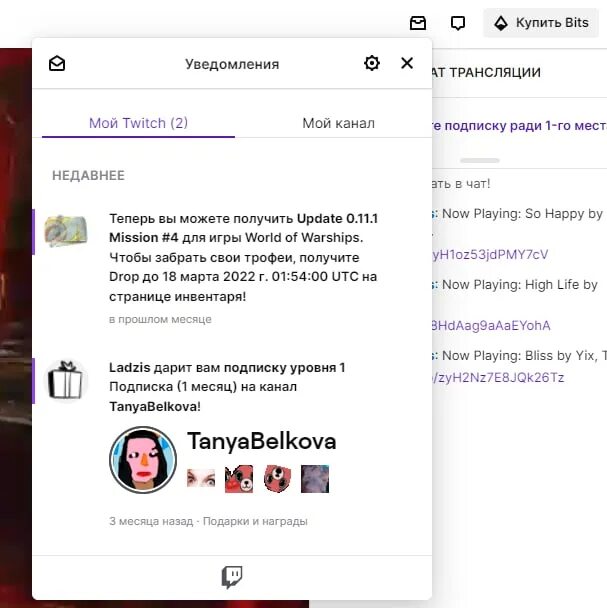The width and height of the screenshot is (607, 608).
Task: Click the grey drag handle under chat banner
Action: coord(480,161)
